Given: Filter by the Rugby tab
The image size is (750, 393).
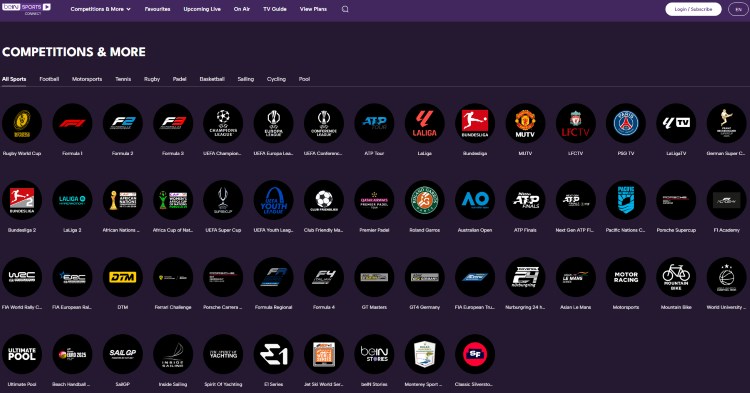Looking at the screenshot, I should pyautogui.click(x=152, y=79).
